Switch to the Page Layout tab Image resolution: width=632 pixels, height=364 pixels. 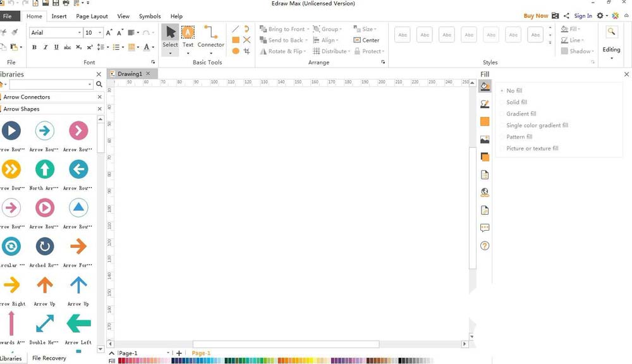[92, 16]
